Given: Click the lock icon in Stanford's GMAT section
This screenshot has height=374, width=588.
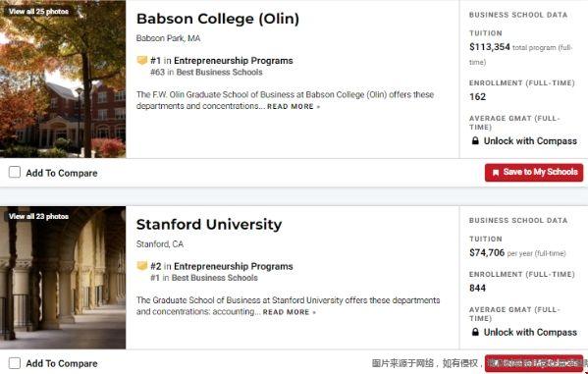Looking at the screenshot, I should 475,332.
